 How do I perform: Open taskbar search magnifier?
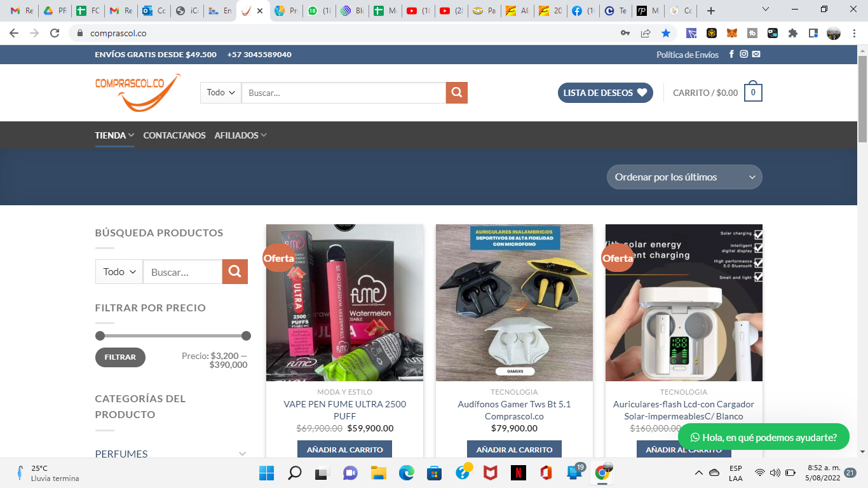point(295,473)
